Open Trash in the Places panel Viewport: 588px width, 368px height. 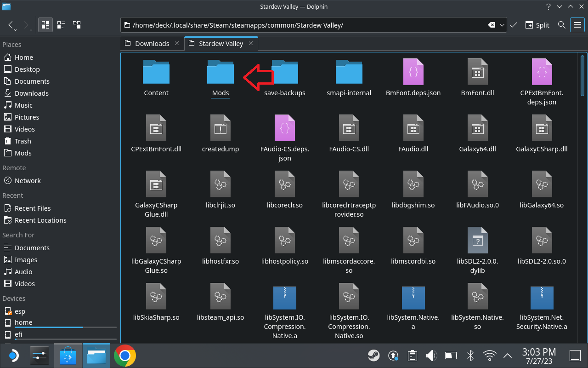pos(23,141)
